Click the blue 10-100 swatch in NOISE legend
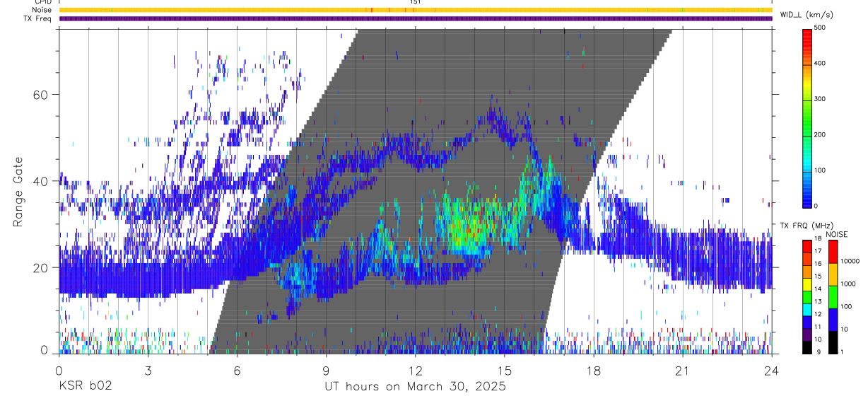 [x=834, y=320]
